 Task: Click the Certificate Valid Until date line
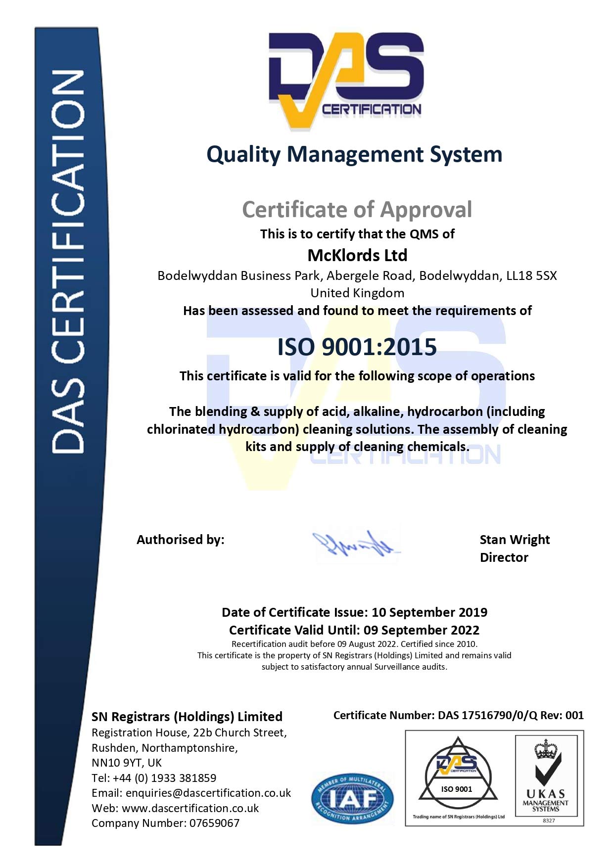coord(354,630)
